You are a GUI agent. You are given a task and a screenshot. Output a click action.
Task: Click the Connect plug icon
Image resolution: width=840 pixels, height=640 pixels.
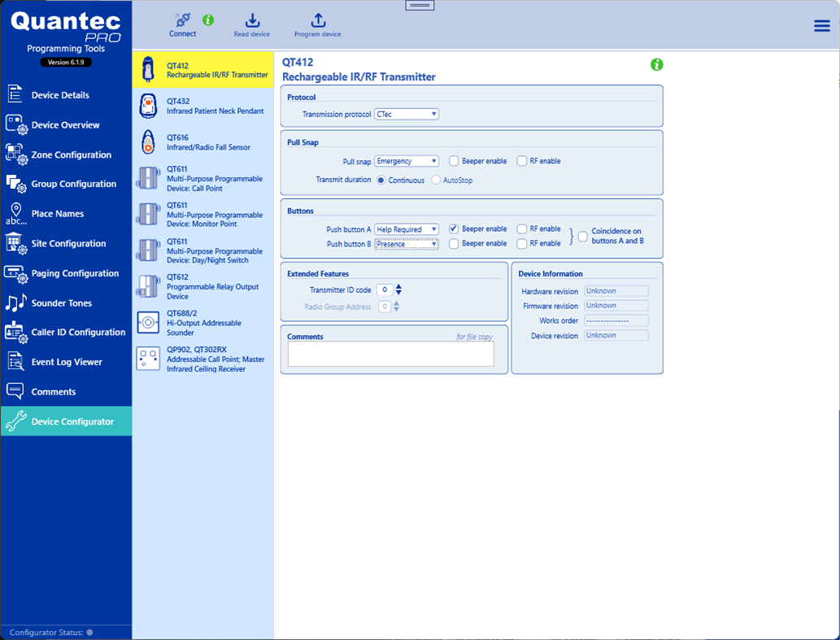coord(183,20)
